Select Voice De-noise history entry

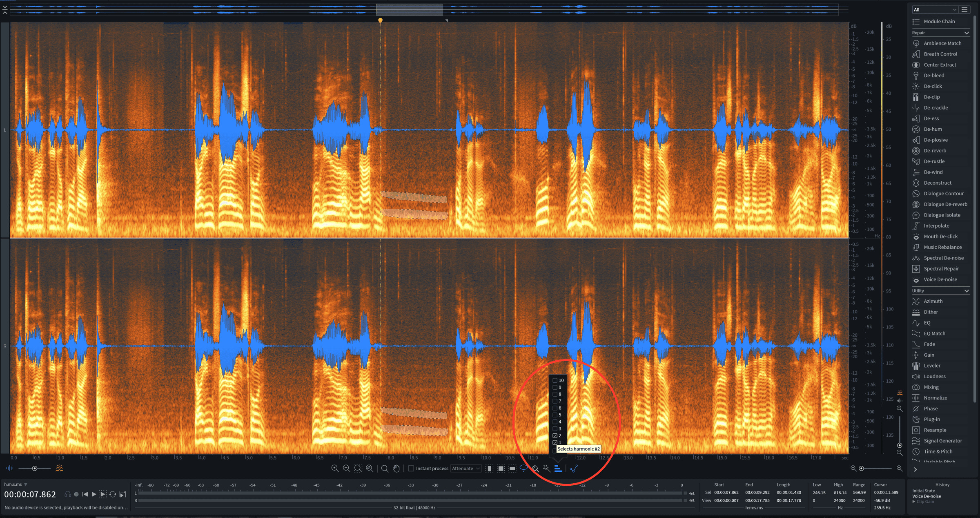coord(927,496)
